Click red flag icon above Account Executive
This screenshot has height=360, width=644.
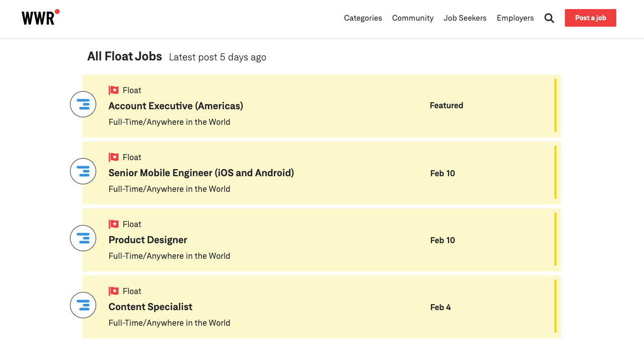(114, 90)
